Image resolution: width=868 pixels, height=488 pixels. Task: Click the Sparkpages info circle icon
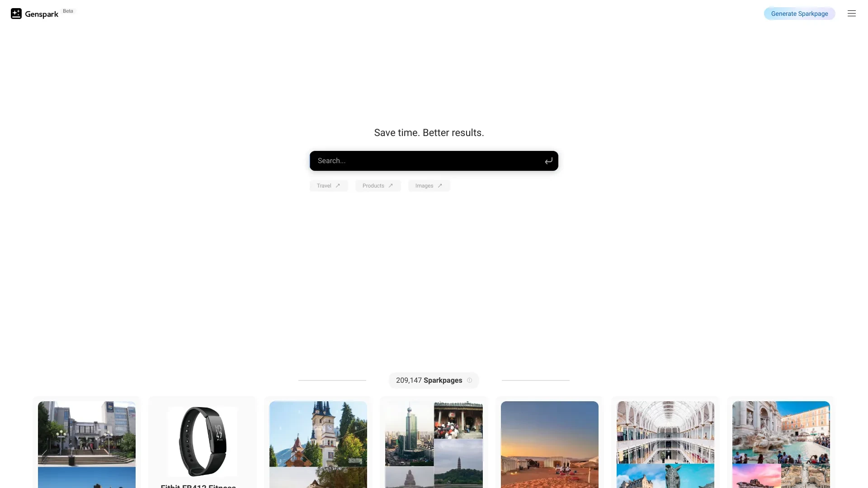pyautogui.click(x=470, y=380)
